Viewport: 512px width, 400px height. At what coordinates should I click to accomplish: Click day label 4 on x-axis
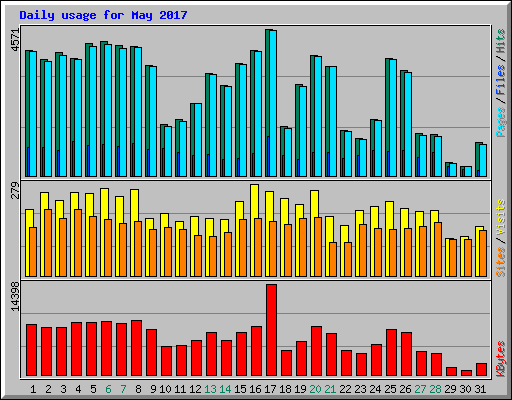78,389
